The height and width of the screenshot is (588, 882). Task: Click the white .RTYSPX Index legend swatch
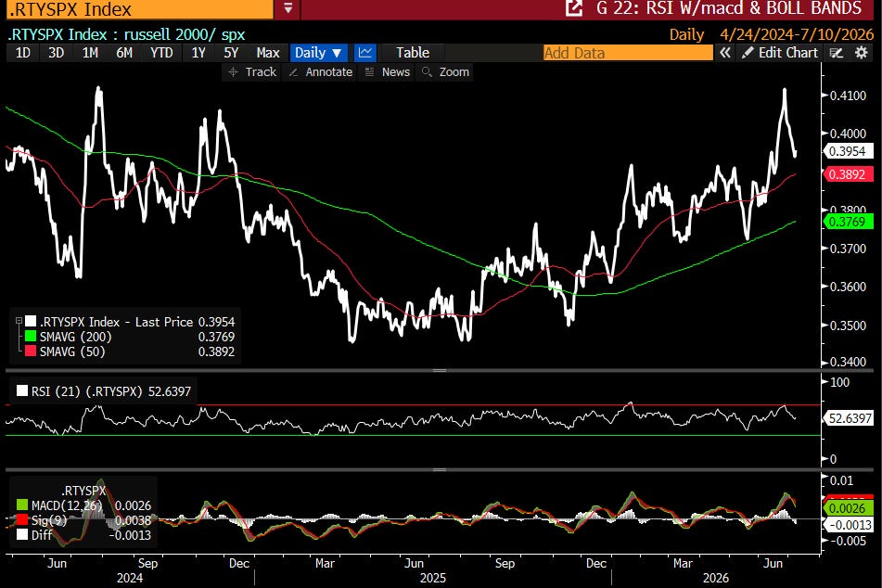(31, 321)
